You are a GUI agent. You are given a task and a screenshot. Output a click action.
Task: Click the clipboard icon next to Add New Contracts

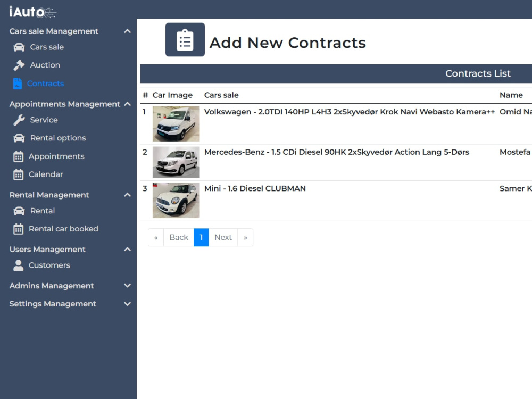185,40
